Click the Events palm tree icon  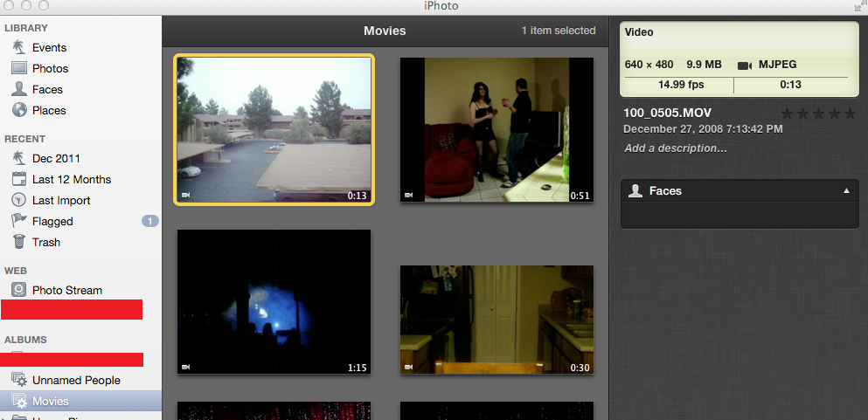click(19, 47)
